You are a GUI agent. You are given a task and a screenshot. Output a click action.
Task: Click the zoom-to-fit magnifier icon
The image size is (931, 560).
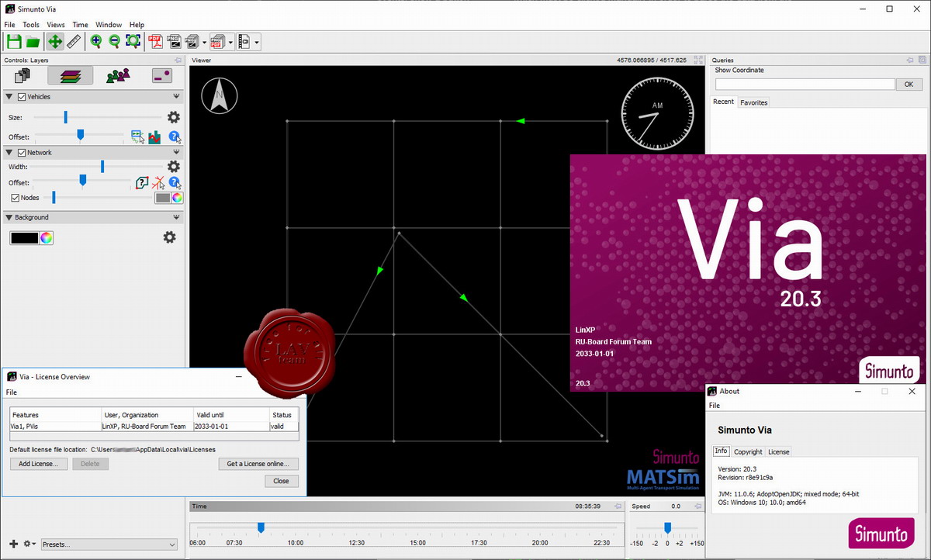133,42
